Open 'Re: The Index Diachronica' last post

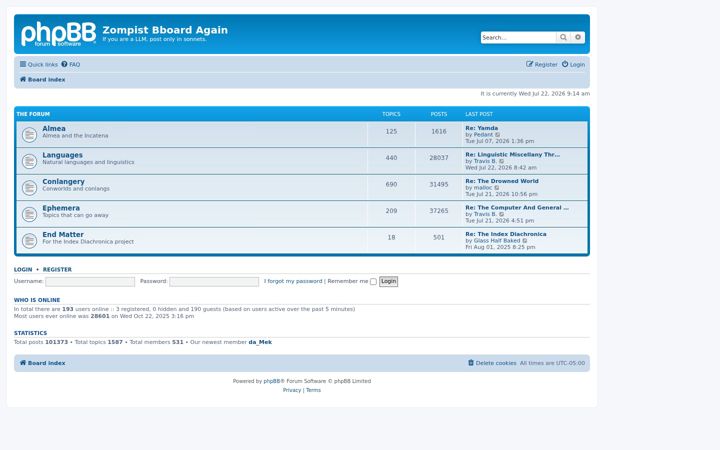506,234
